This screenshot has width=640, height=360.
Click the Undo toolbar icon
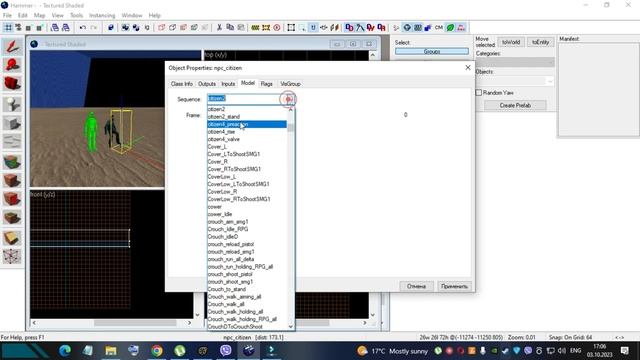pos(83,28)
